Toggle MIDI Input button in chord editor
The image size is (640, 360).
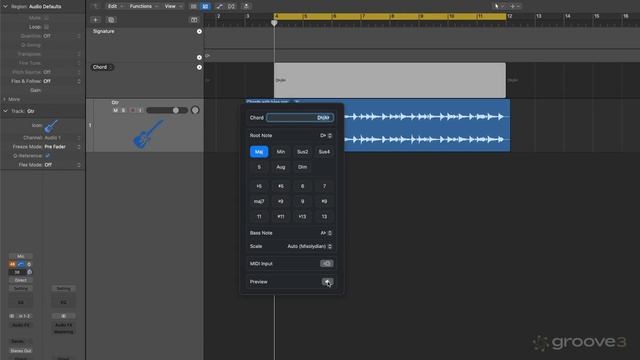coord(327,264)
